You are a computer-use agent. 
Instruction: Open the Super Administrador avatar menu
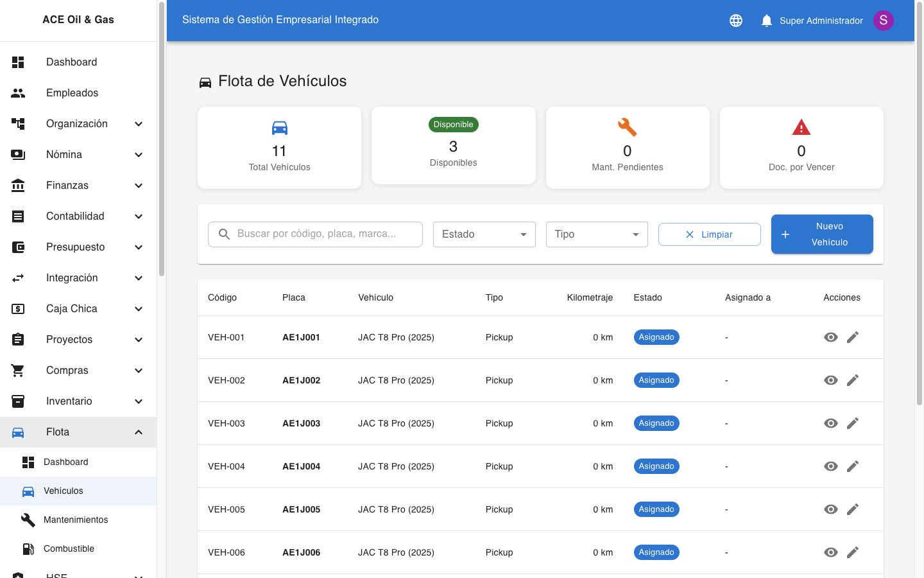pyautogui.click(x=883, y=21)
